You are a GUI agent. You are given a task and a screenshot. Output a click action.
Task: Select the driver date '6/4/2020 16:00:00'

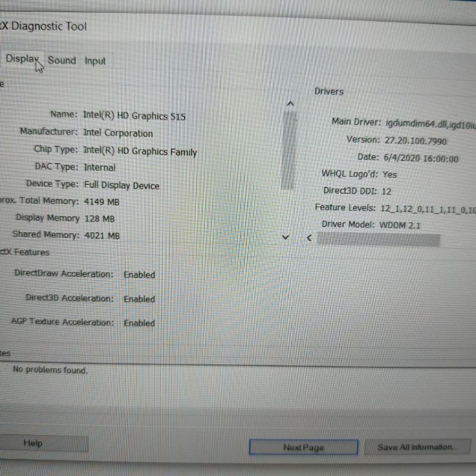coord(421,158)
